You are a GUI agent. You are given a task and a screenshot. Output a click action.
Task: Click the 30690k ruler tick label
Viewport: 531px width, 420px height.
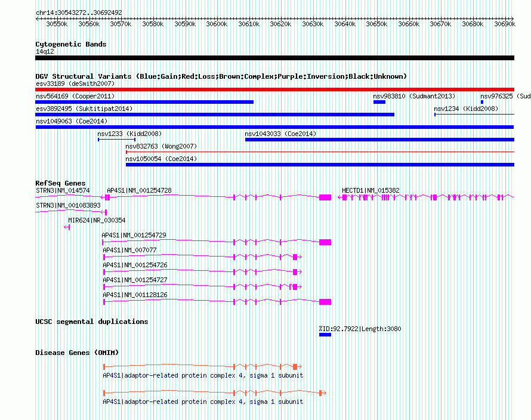click(505, 24)
